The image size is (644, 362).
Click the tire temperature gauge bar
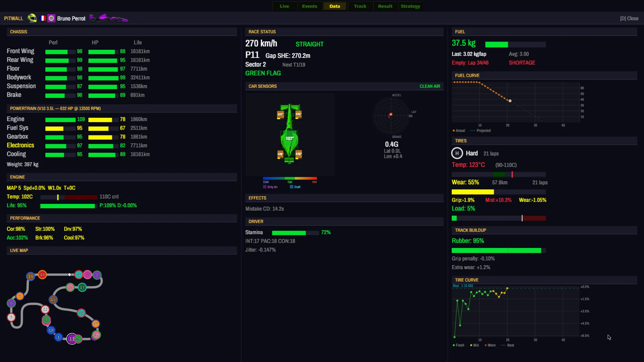tap(498, 174)
